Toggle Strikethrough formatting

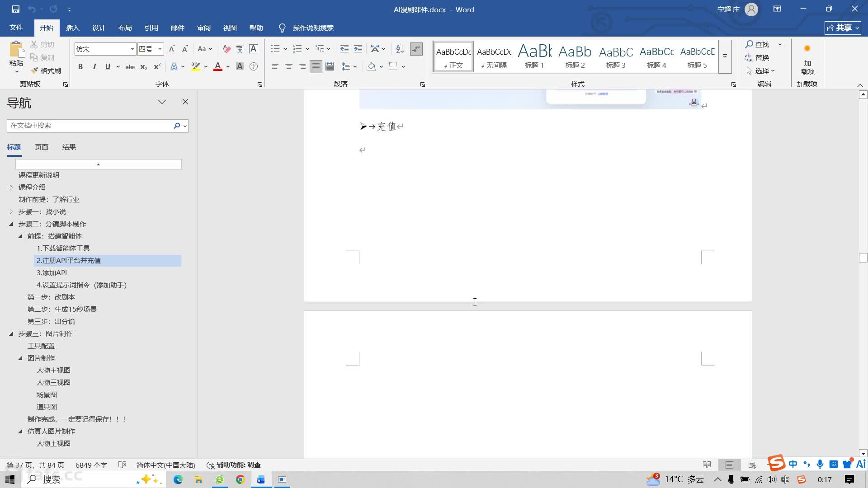[x=130, y=66]
